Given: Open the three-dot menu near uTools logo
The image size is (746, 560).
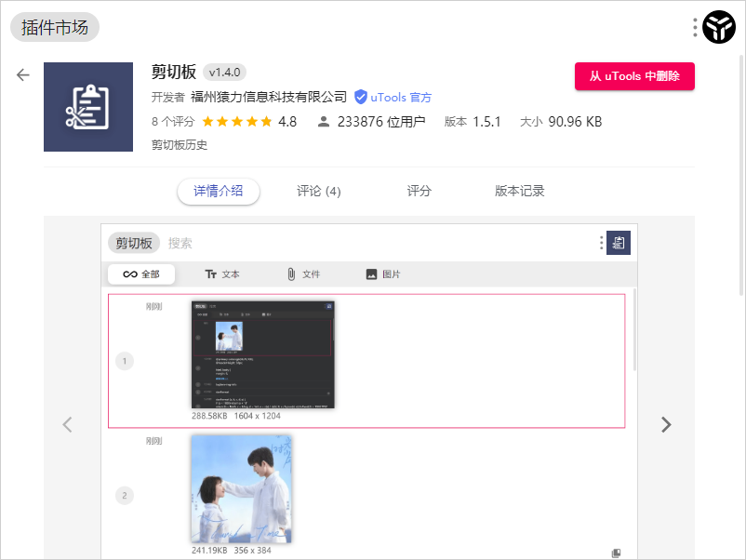Looking at the screenshot, I should point(695,28).
